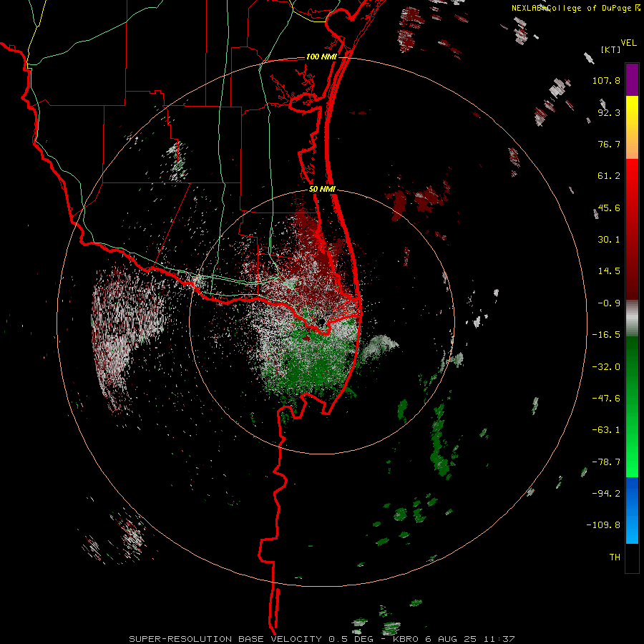The width and height of the screenshot is (644, 644).
Task: Click the 30.1 legend value
Action: click(609, 240)
